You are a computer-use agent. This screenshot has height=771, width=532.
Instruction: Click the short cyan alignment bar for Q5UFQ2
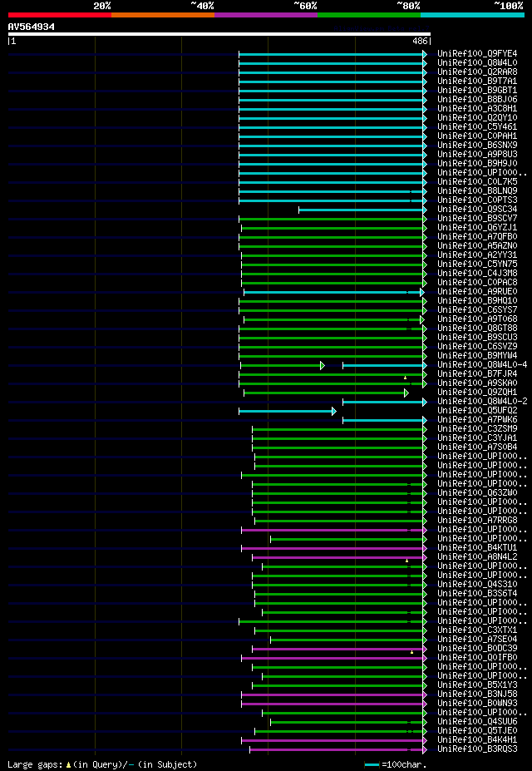coord(288,411)
